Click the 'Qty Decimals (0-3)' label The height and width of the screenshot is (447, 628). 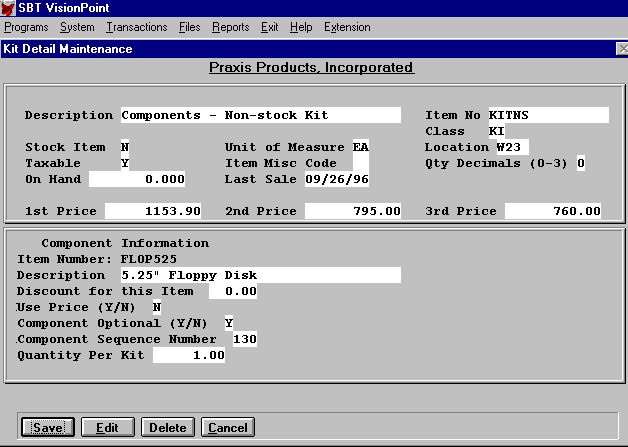click(x=496, y=163)
